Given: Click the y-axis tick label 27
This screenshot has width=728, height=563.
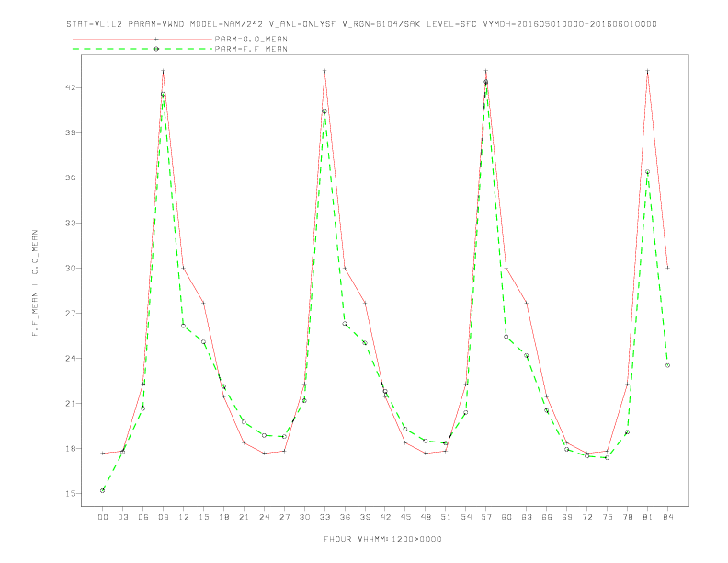Looking at the screenshot, I should point(71,313).
